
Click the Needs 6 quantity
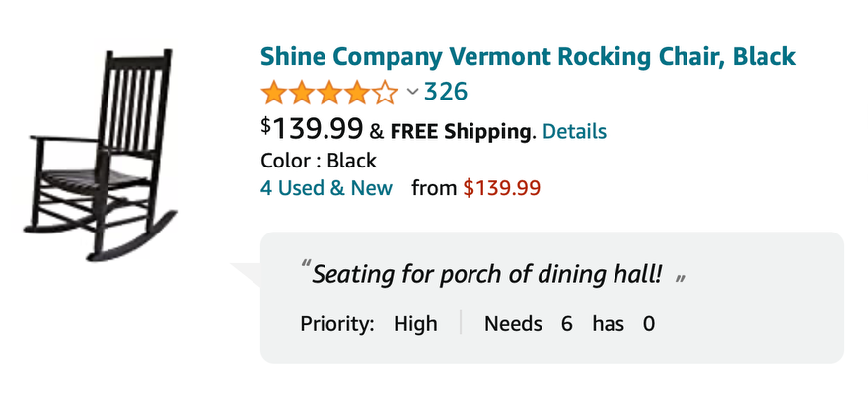point(567,323)
